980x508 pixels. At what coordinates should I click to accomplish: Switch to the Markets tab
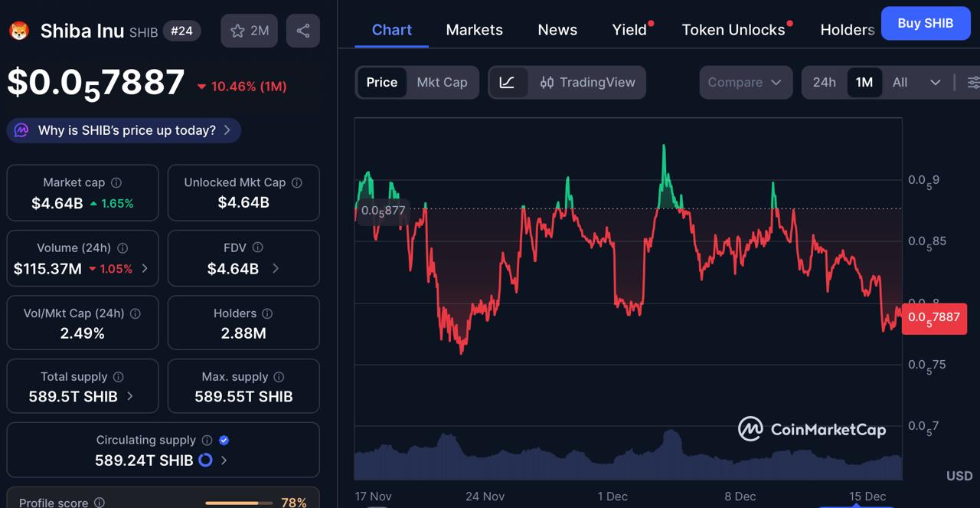pos(474,29)
